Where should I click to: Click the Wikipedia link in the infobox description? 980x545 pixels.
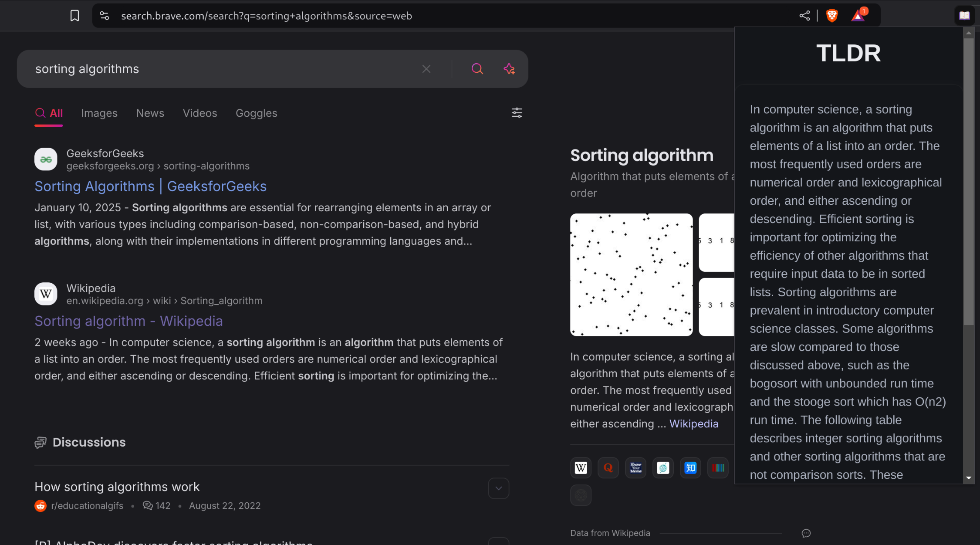693,424
